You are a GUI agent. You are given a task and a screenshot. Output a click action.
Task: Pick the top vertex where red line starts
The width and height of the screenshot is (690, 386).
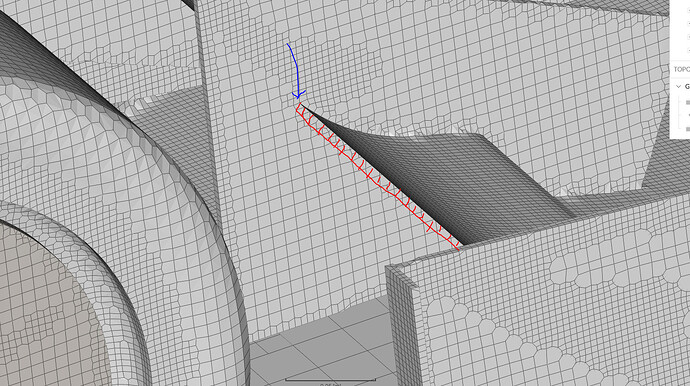[x=300, y=105]
